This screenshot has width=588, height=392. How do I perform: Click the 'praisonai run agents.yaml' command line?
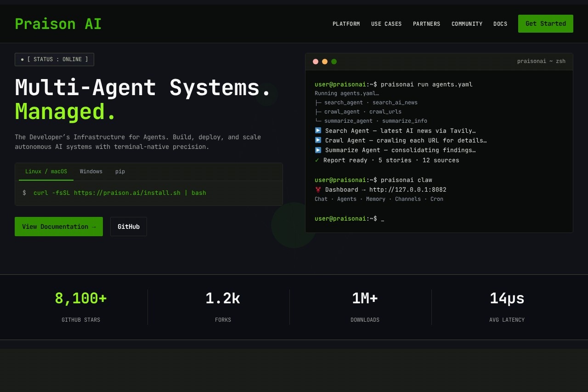(394, 85)
